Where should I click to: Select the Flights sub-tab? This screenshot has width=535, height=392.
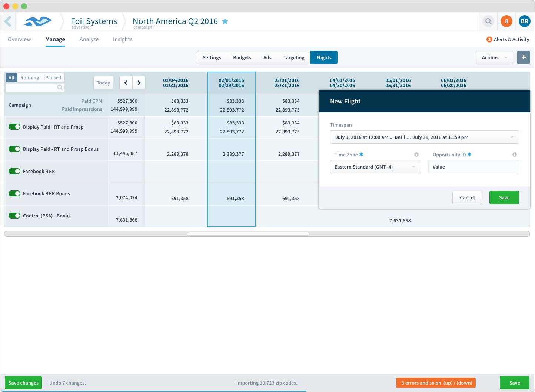tap(324, 57)
